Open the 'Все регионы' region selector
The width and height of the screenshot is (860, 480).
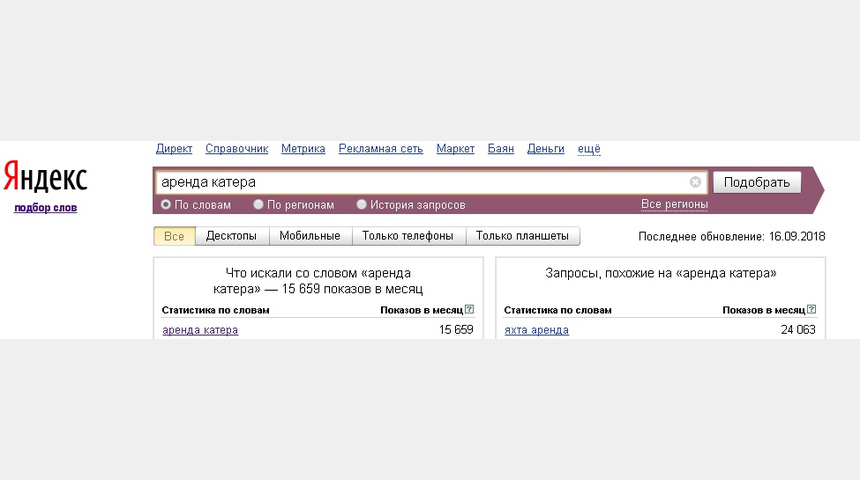674,204
